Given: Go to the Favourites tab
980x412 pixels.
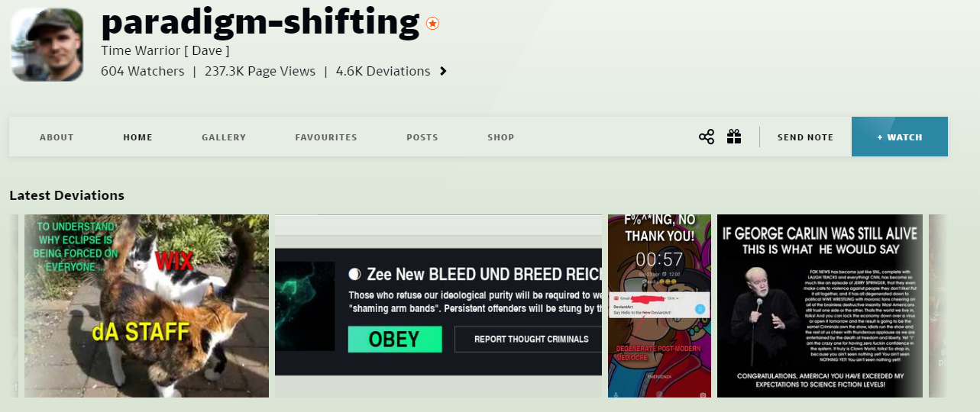Looking at the screenshot, I should point(326,137).
